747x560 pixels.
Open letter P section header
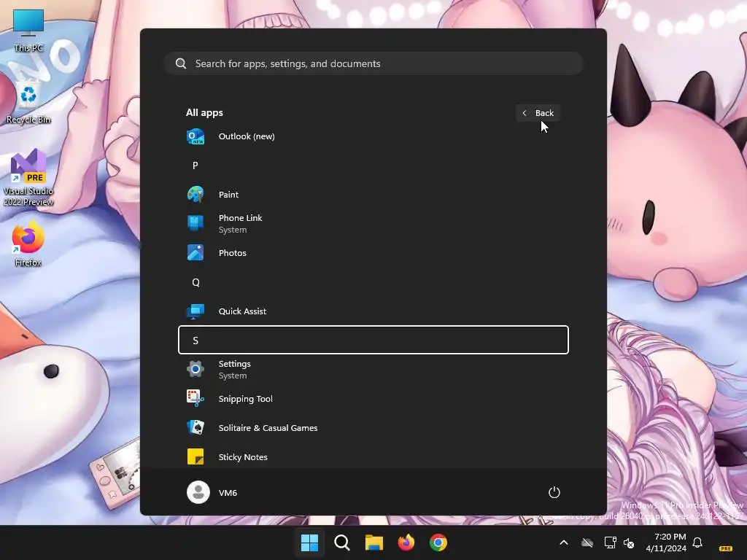coord(373,166)
